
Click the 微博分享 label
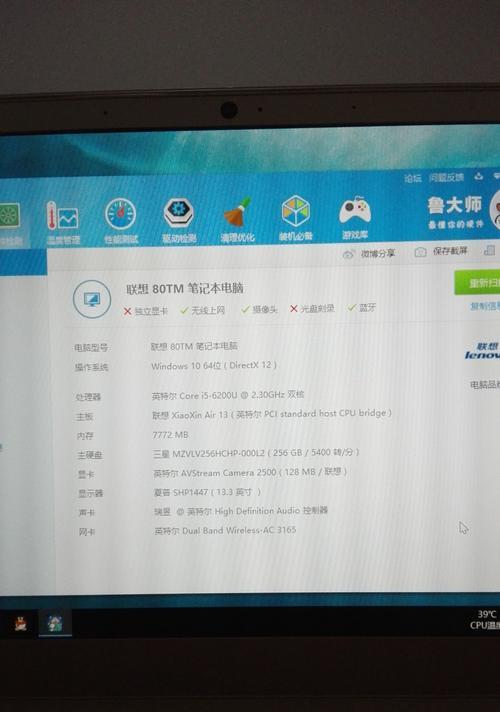(x=378, y=253)
